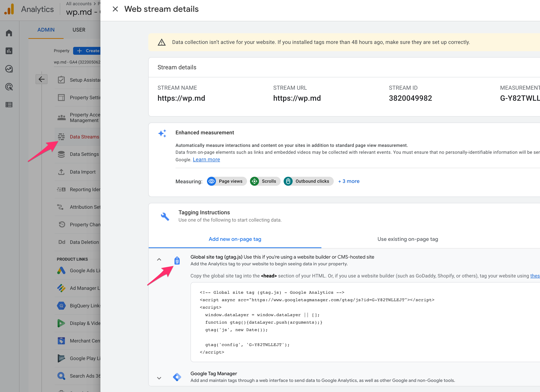Image resolution: width=540 pixels, height=392 pixels.
Task: Click the Merchant Center tag icon
Action: coord(61,341)
